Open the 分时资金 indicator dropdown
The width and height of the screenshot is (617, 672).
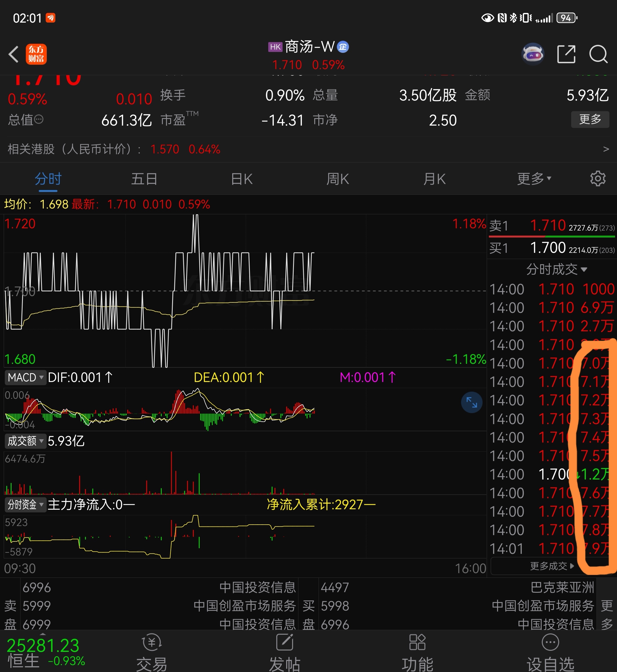point(25,505)
